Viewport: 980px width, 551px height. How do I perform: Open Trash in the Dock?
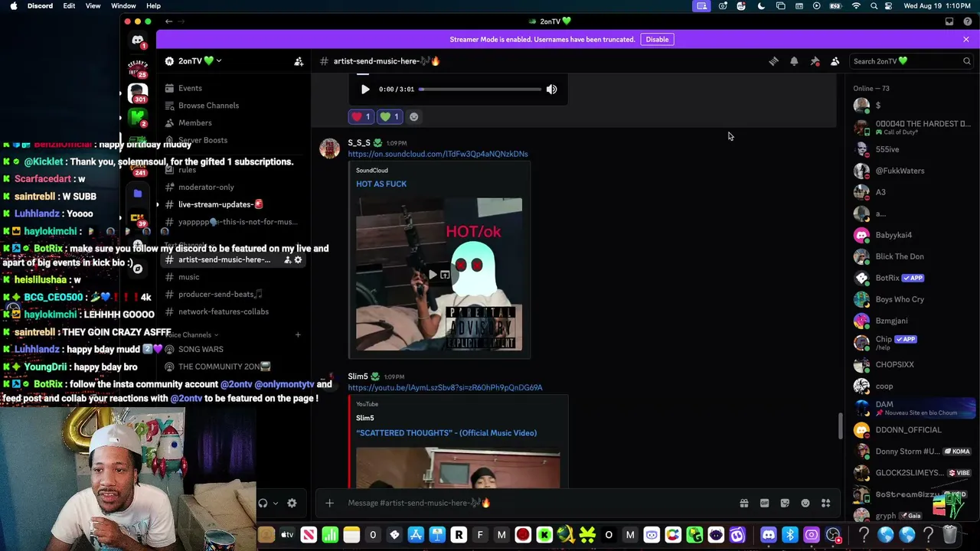click(950, 535)
